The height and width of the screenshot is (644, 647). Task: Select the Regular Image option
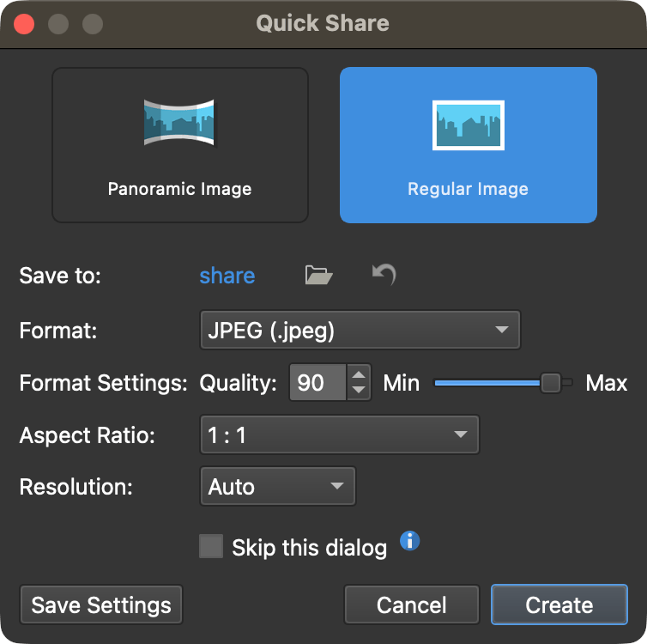[468, 145]
